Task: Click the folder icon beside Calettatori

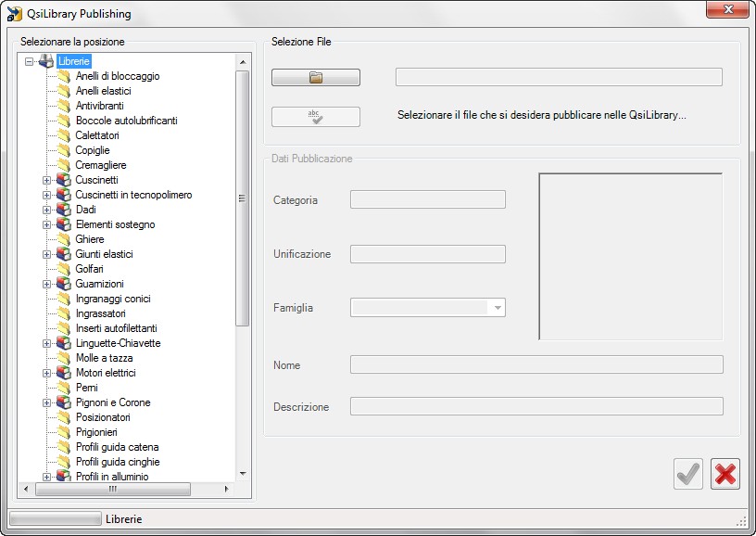Action: point(64,135)
